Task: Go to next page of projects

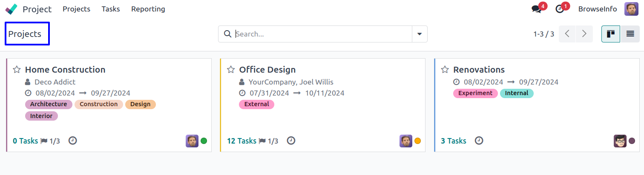Action: pos(584,34)
